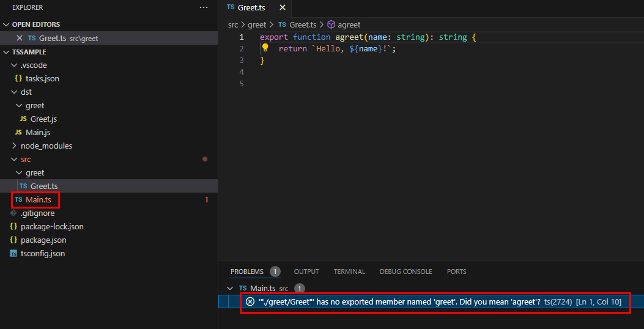Click the Explorer panel title
This screenshot has width=644, height=329.
28,7
